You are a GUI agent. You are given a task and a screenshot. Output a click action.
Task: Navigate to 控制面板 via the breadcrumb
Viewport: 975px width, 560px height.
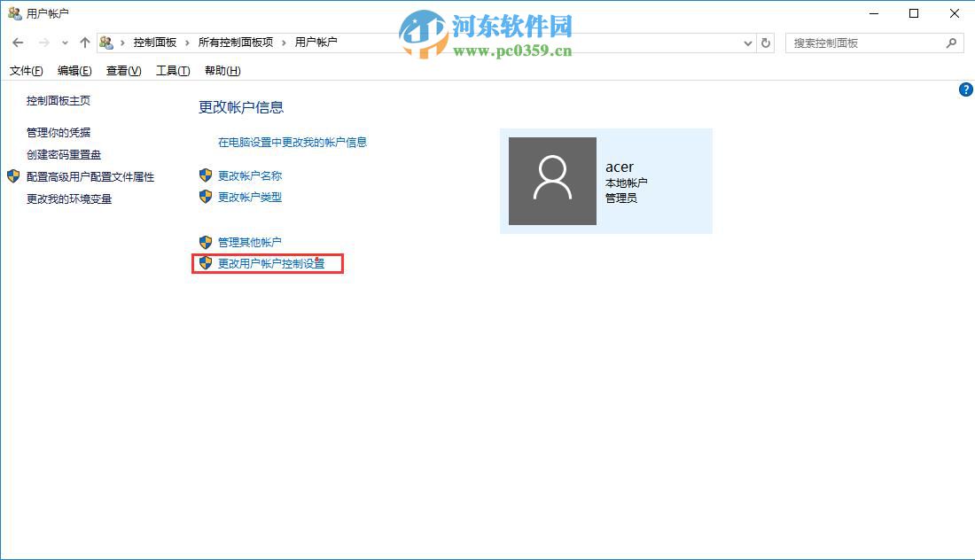156,42
